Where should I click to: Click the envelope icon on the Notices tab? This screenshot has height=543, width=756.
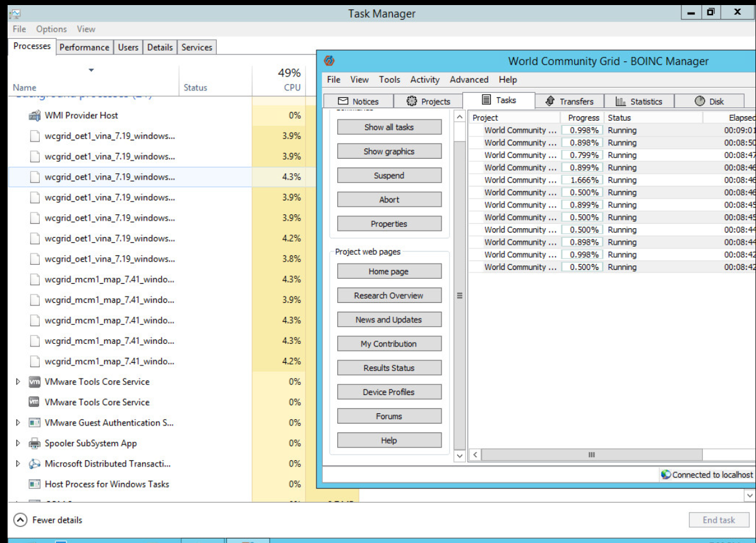coord(343,101)
